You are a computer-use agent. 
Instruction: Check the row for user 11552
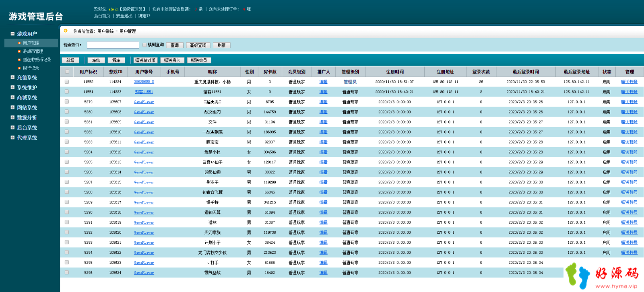(67, 82)
